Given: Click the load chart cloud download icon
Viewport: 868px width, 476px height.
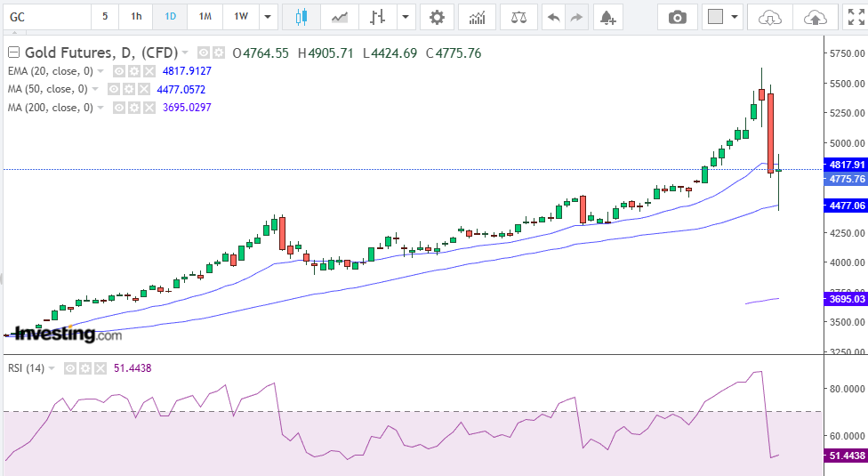Looking at the screenshot, I should (x=769, y=17).
